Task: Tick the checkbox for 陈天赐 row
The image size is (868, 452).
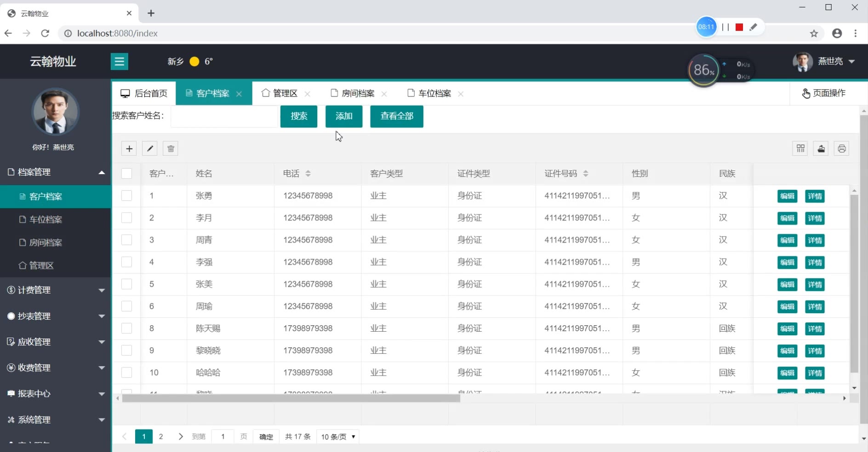Action: tap(126, 328)
